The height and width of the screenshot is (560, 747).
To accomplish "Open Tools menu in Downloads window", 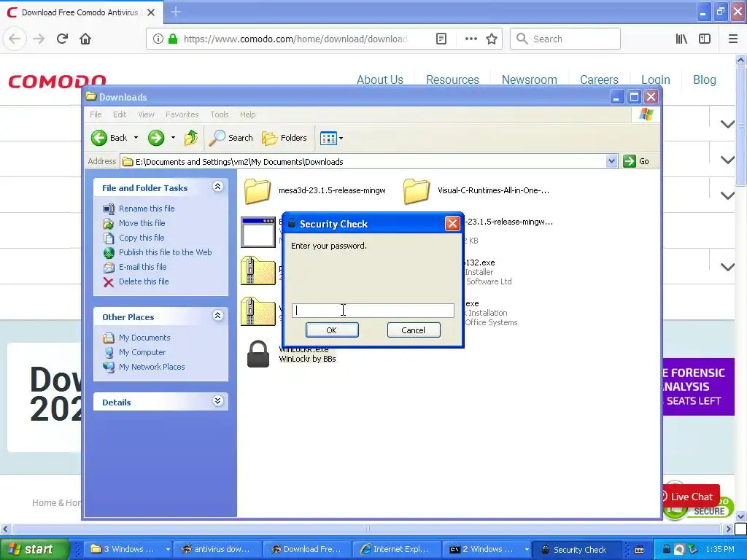I will pos(219,114).
